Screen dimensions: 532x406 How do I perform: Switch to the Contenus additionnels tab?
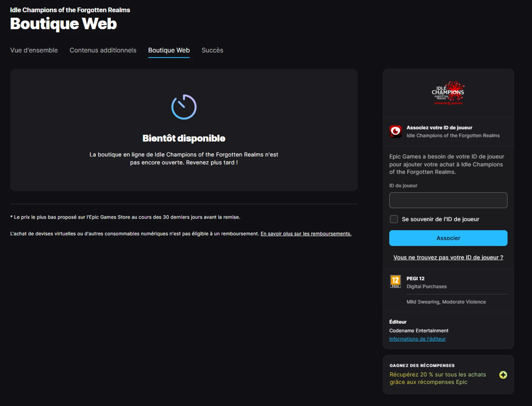(x=103, y=50)
